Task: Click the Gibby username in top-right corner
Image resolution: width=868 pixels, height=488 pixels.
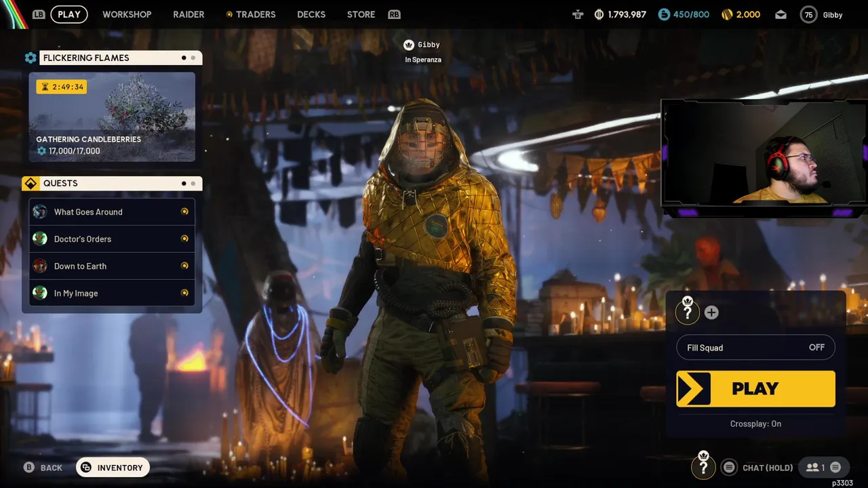Action: coord(833,15)
